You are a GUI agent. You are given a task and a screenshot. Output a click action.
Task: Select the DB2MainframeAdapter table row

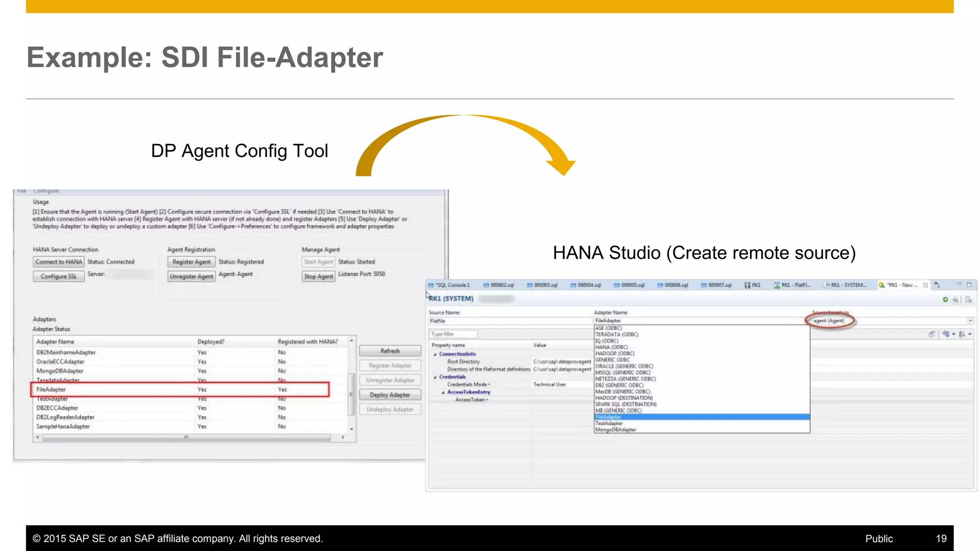(x=190, y=353)
